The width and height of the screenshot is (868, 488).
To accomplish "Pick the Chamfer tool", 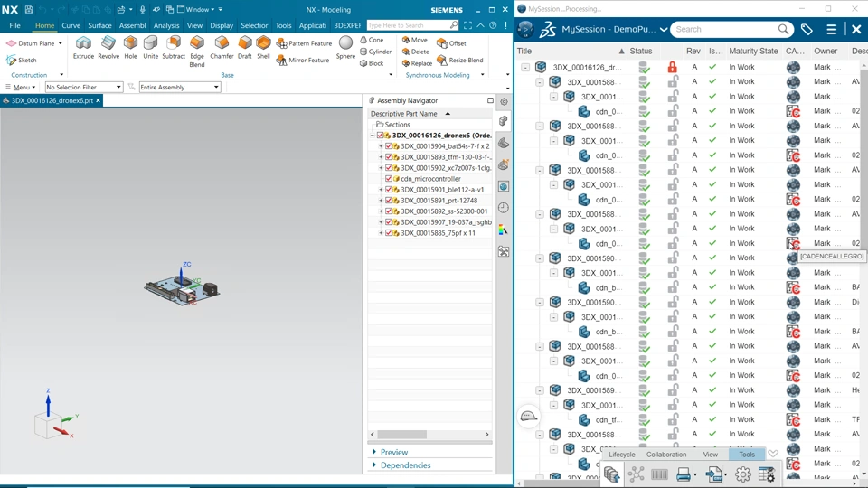I will pos(222,48).
